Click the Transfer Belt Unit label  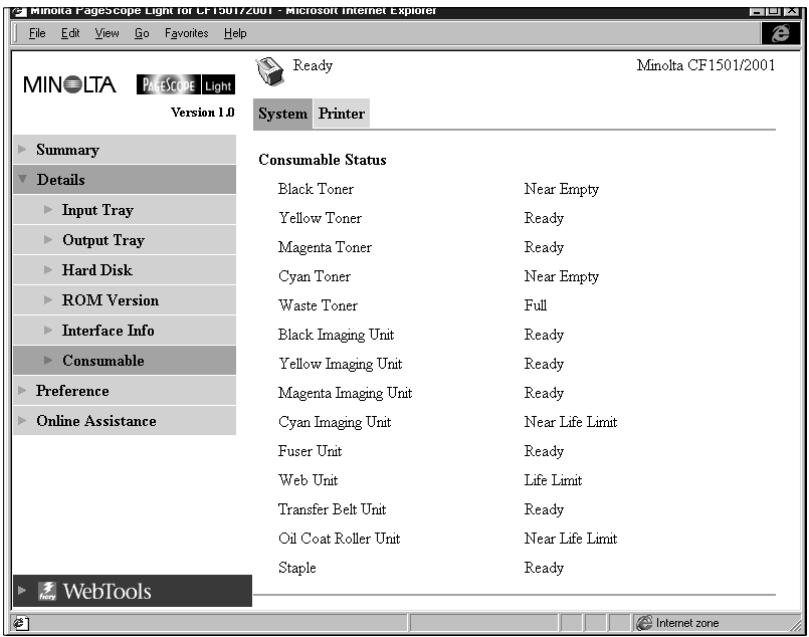(332, 510)
